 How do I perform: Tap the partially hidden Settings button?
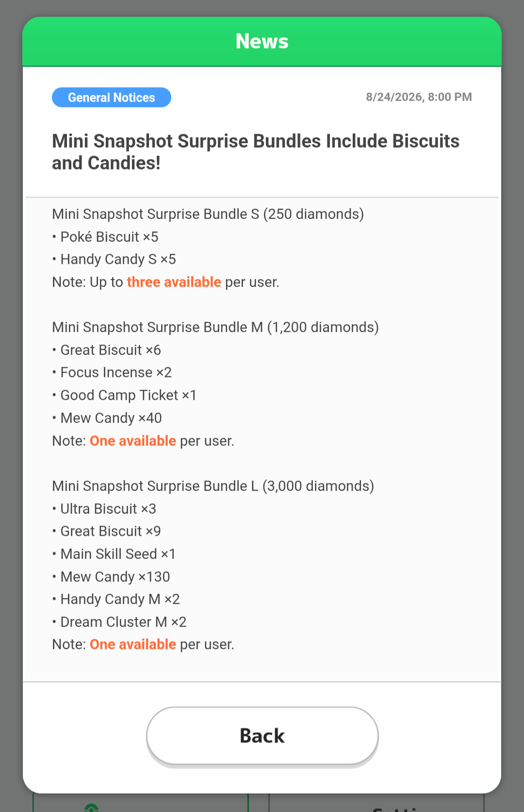pos(377,803)
